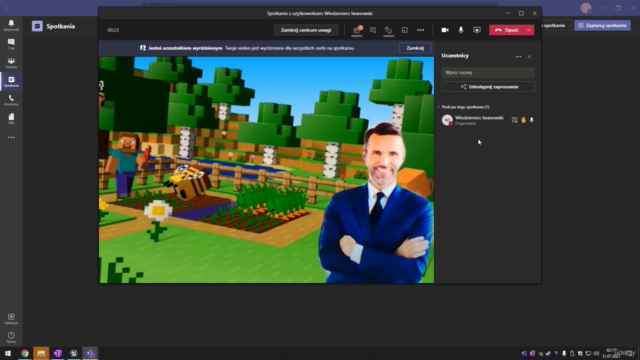Screen dimensions: 640x360
Task: Open more actions in the meeting toolbar
Action: (x=420, y=30)
